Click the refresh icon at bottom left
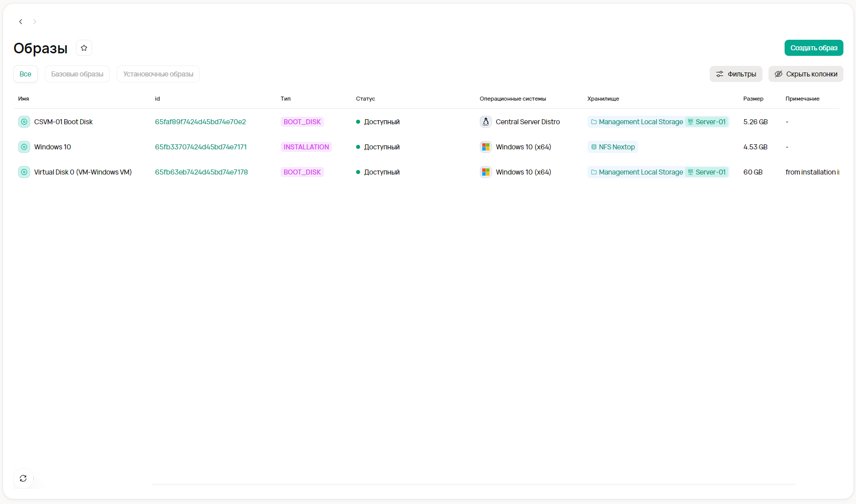The height and width of the screenshot is (504, 856). (23, 478)
